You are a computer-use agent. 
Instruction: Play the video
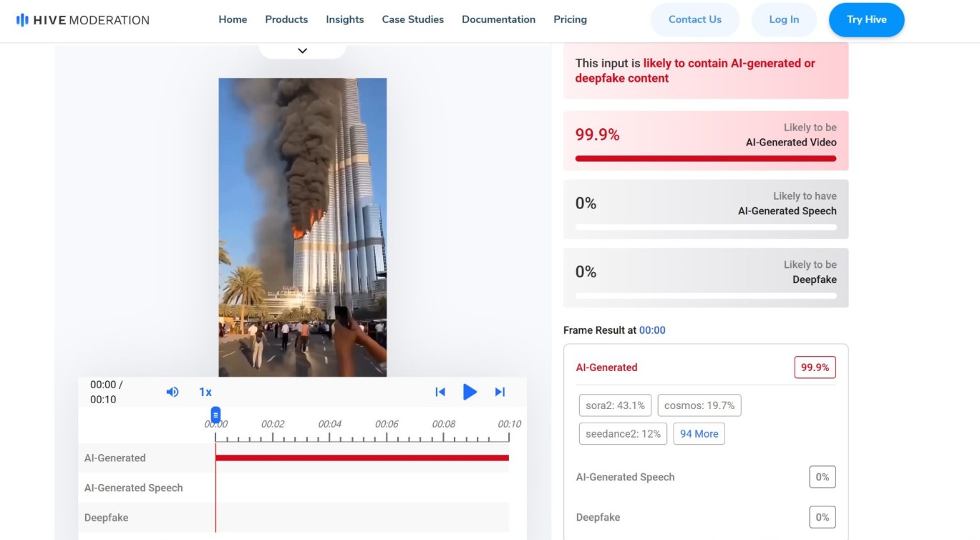470,391
